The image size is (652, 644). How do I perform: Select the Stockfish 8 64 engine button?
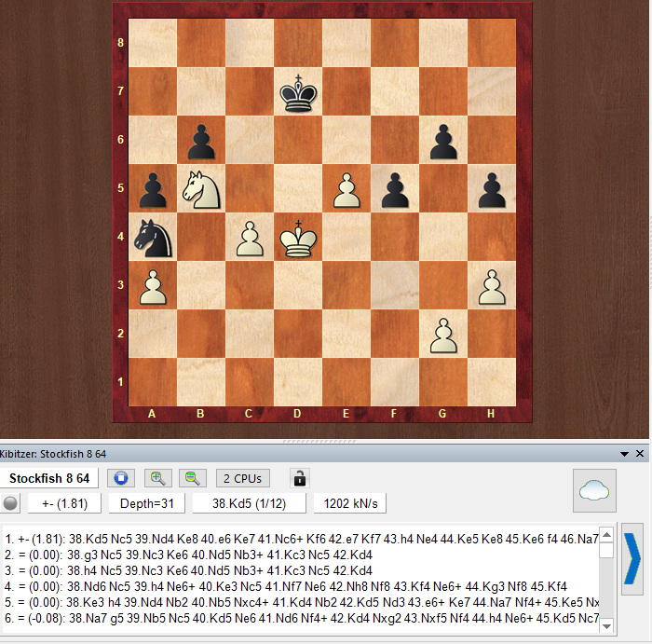(x=50, y=478)
